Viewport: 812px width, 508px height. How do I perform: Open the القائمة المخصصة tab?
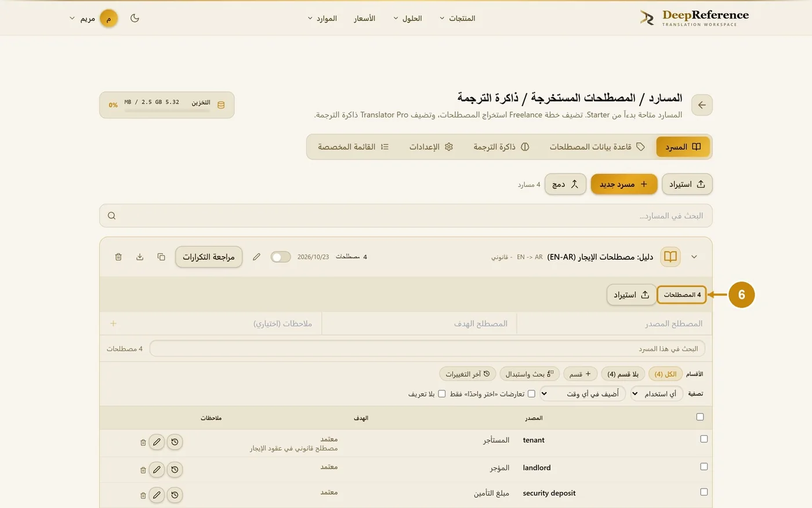coord(353,147)
